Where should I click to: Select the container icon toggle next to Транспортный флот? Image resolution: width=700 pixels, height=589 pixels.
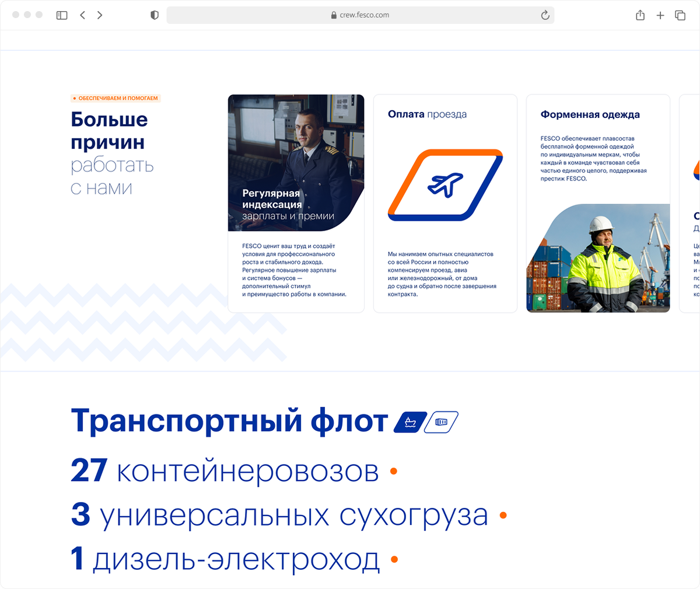pyautogui.click(x=441, y=422)
